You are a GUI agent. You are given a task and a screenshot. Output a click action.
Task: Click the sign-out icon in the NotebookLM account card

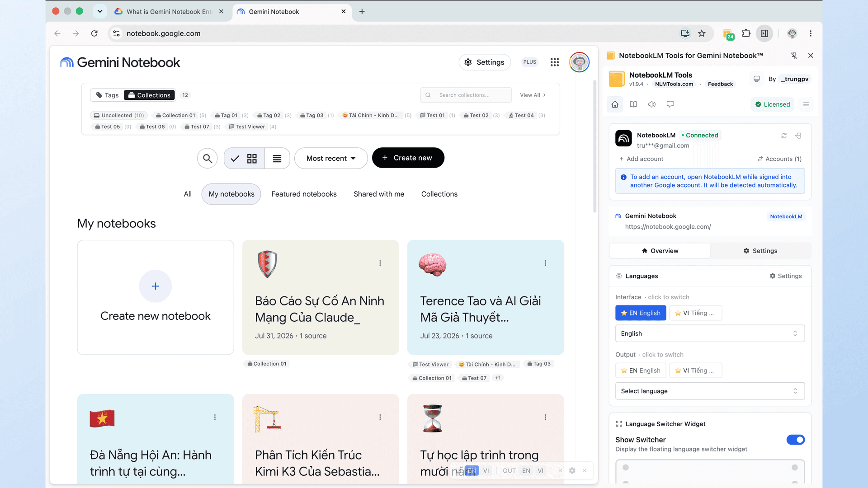click(798, 136)
